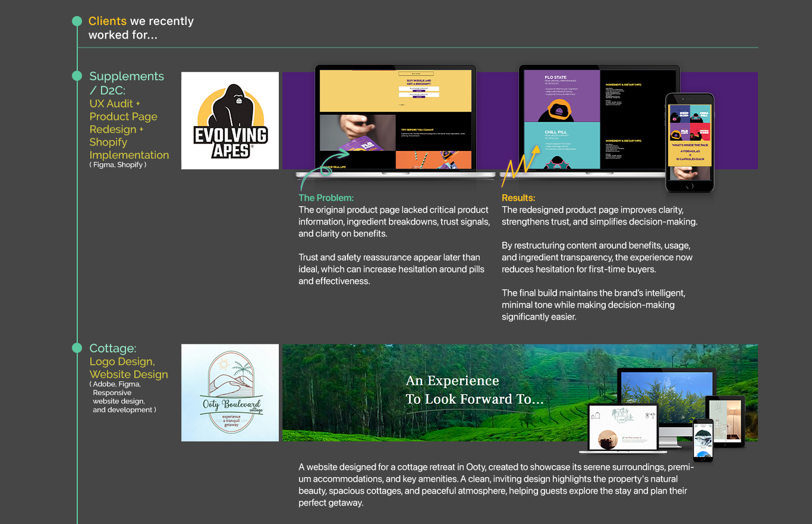Open the left laptop mockup with yellow page
Image resolution: width=812 pixels, height=524 pixels.
tap(395, 122)
